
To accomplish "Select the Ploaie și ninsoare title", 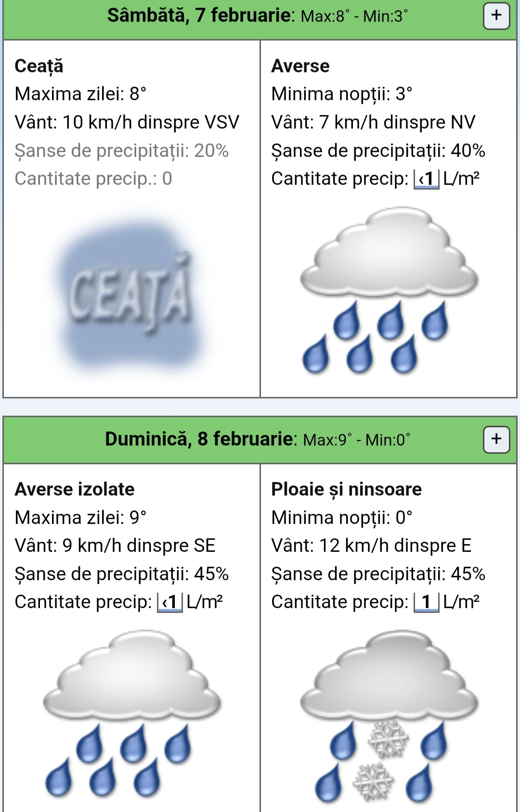I will 346,489.
